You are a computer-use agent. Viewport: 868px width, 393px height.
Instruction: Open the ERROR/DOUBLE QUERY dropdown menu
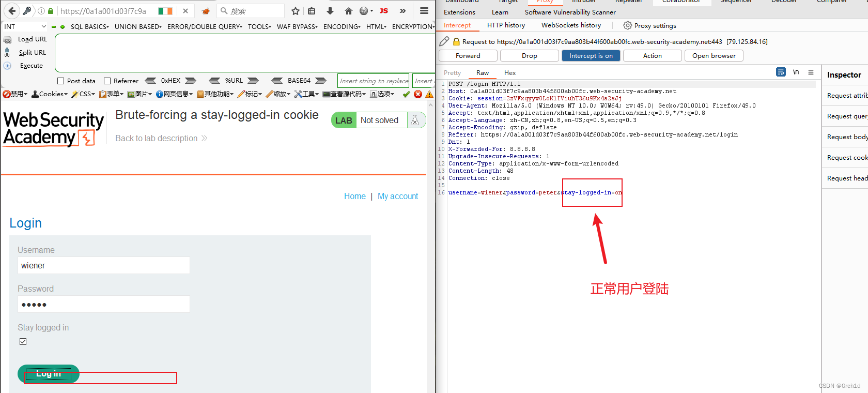tap(205, 26)
